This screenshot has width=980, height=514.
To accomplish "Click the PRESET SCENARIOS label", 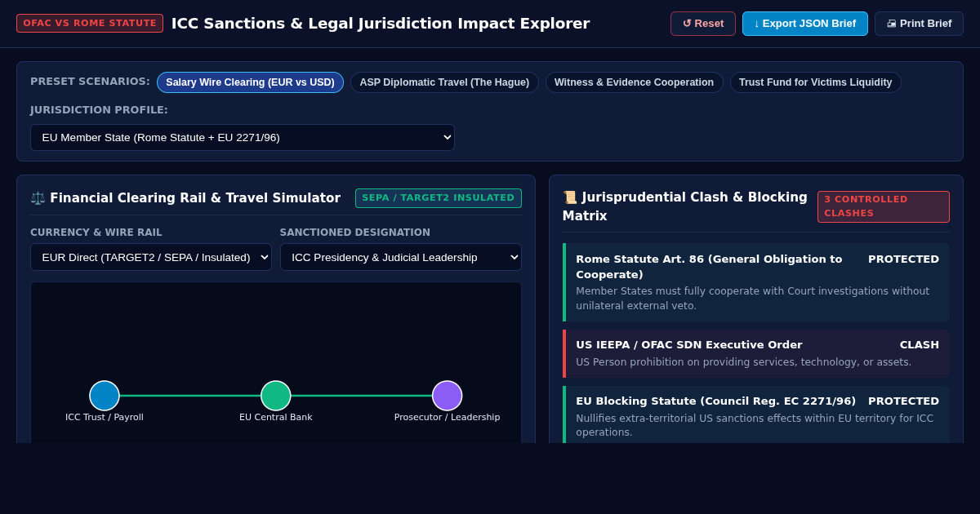I will point(90,82).
